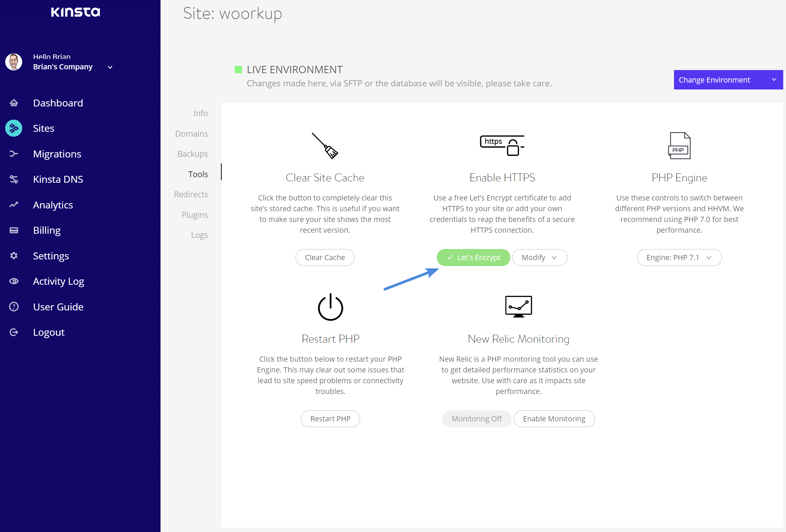Click the Kinsta logo
The width and height of the screenshot is (786, 532).
pos(76,12)
